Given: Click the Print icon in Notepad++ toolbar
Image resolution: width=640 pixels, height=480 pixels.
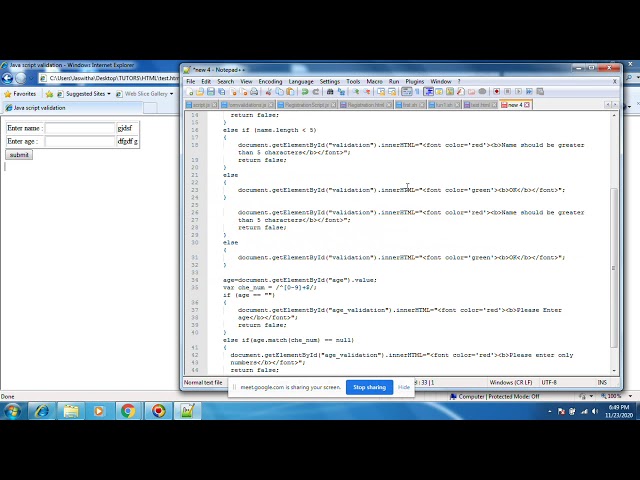Looking at the screenshot, I should coord(254,92).
